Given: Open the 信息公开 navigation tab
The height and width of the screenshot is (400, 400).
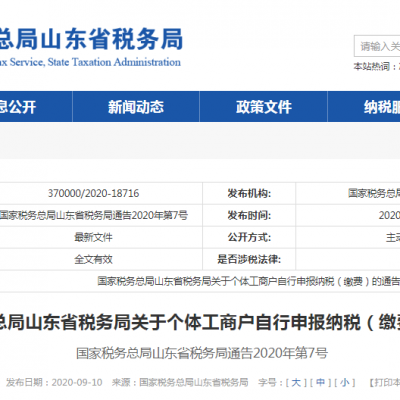Looking at the screenshot, I should [x=36, y=107].
